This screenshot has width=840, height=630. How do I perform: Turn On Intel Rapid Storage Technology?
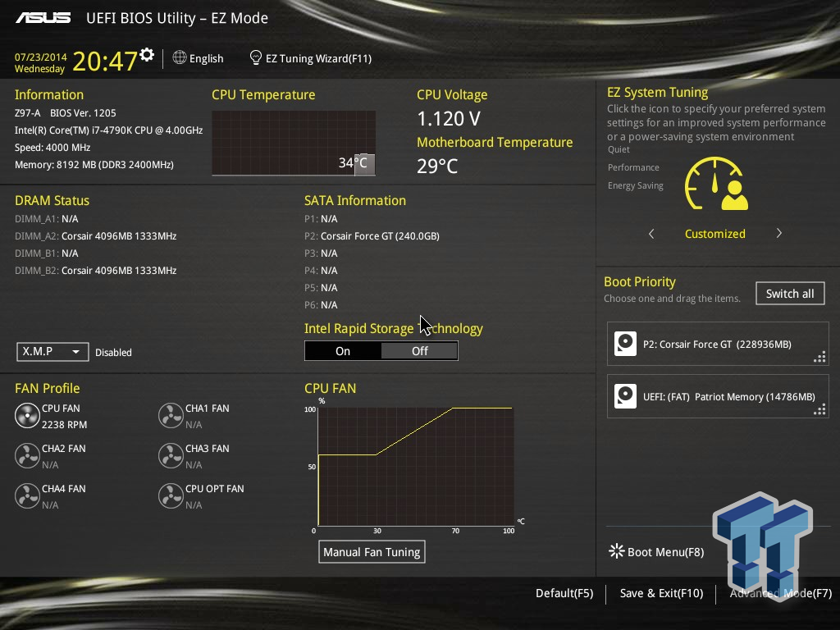click(x=343, y=350)
